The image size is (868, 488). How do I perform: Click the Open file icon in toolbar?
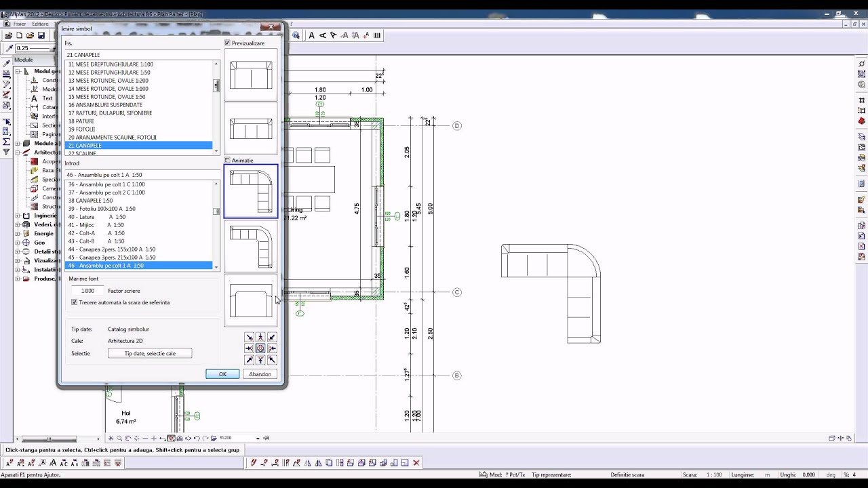30,35
